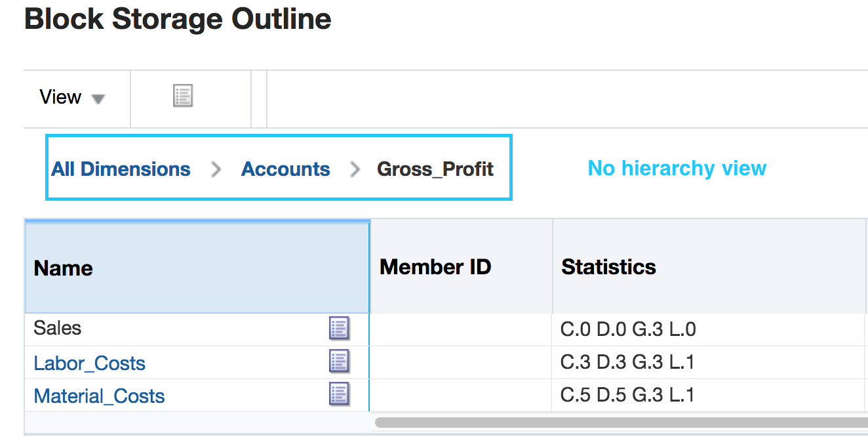
Task: Open inspector icon for Material_Costs member
Action: [339, 394]
